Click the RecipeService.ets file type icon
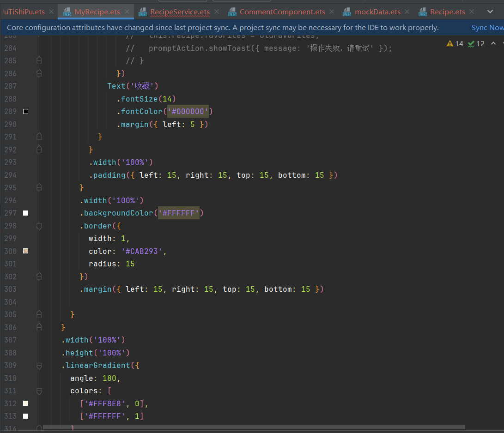Screen dimensions: 504x433 143,12
